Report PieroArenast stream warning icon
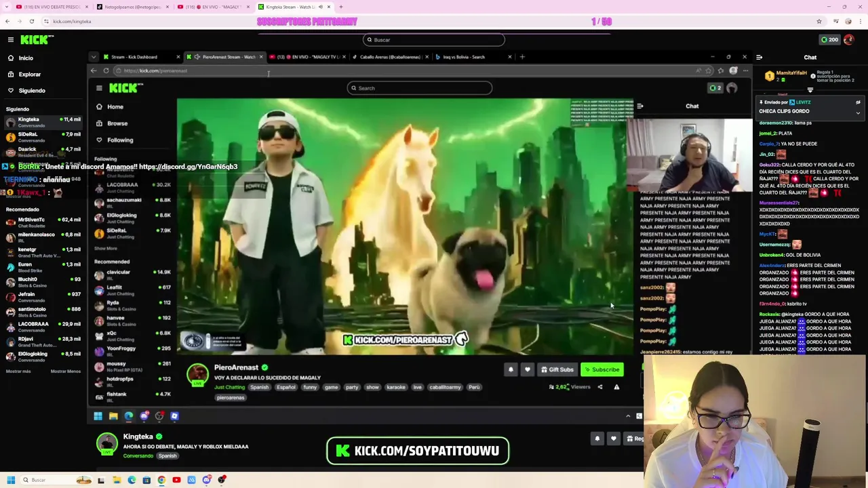Screen dimensions: 868x488 (x=616, y=387)
